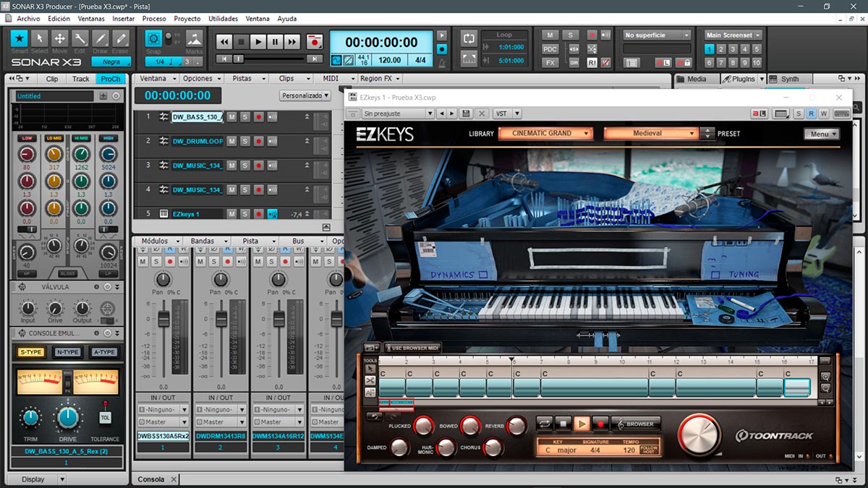Mute the EZkeys 1 track
The height and width of the screenshot is (488, 868).
(x=231, y=214)
